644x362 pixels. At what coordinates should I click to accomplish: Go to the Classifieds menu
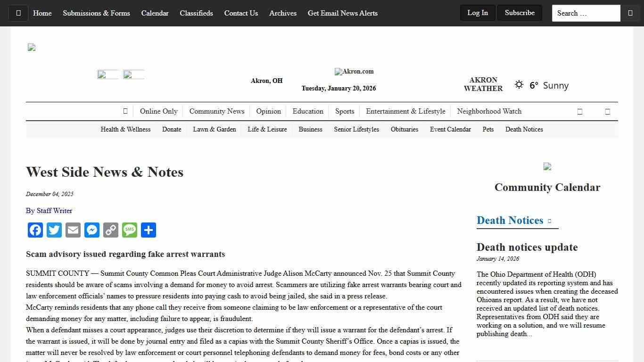pos(196,13)
